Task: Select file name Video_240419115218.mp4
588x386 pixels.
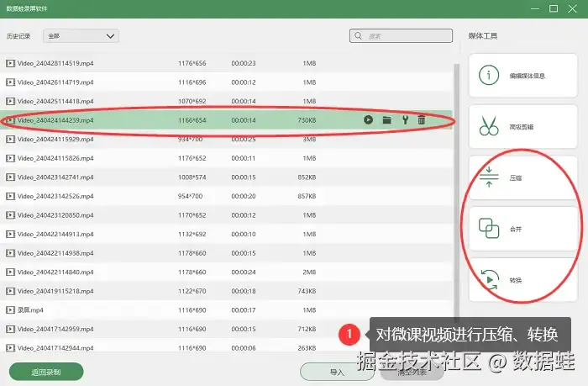Action: tap(55, 291)
